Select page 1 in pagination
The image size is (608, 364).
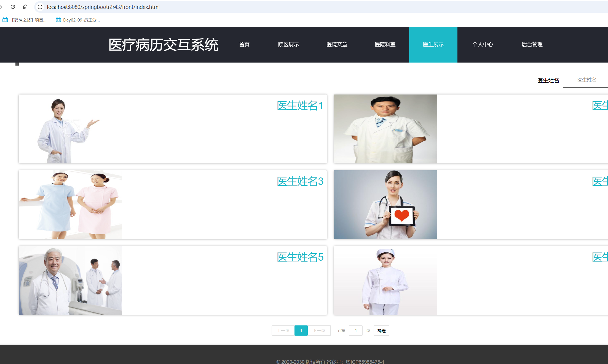point(301,330)
